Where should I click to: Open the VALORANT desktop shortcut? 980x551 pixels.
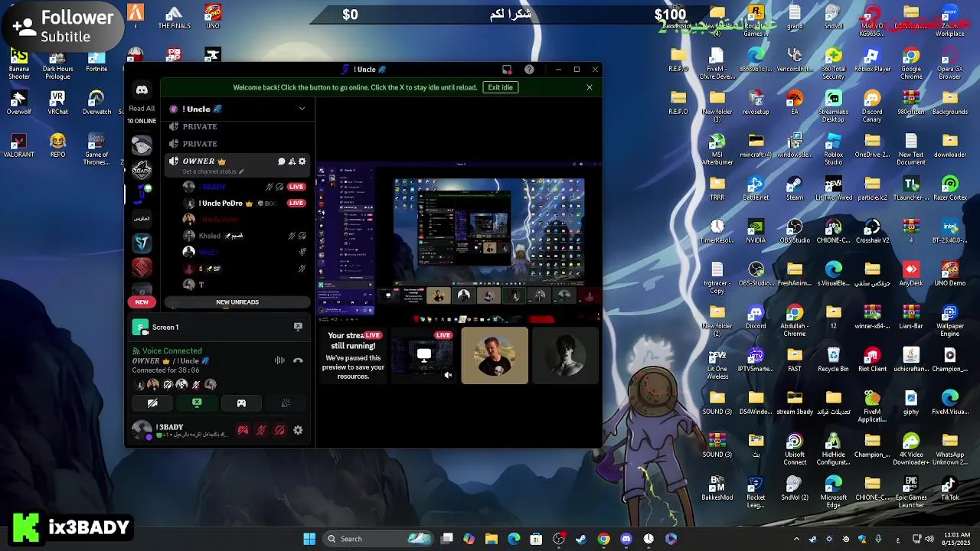click(x=19, y=145)
